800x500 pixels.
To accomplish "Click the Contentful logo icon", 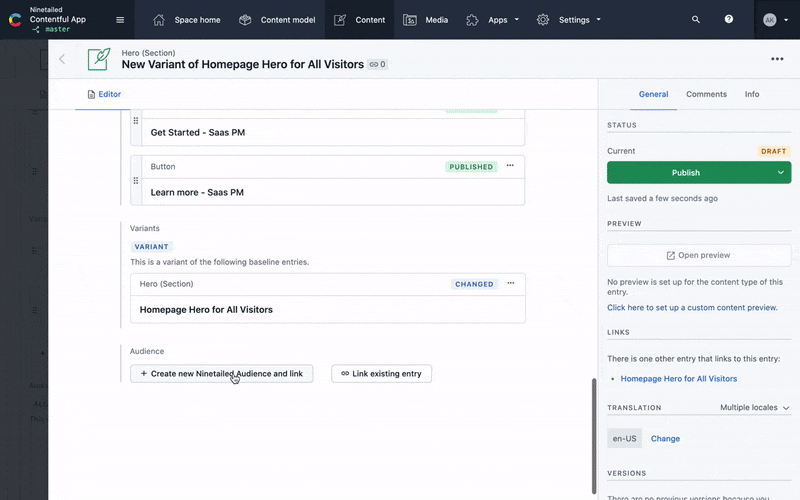I will tap(15, 20).
